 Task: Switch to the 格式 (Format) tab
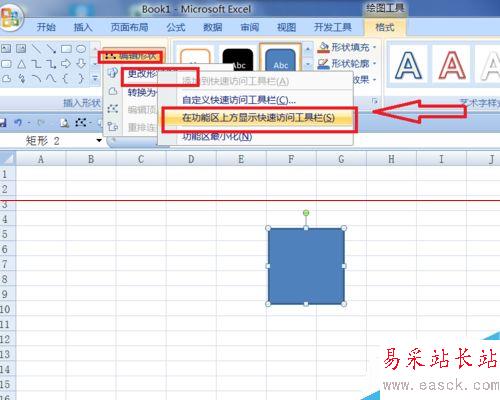(385, 27)
